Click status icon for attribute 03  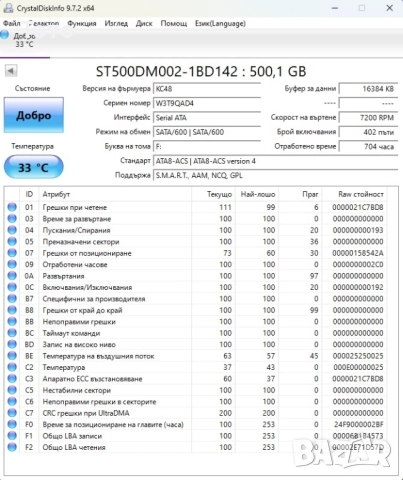click(12, 219)
